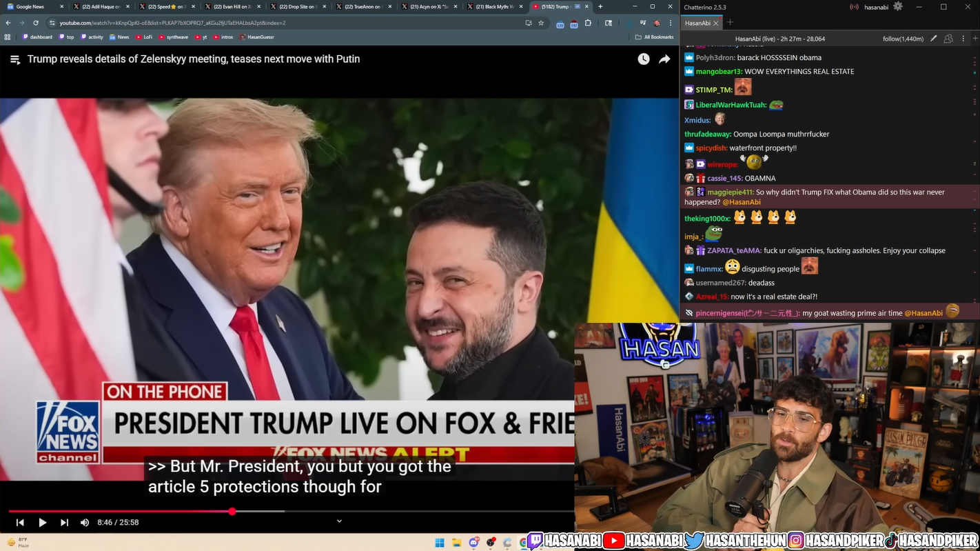Open the weather widget showing Haze
The width and height of the screenshot is (980, 551).
click(x=17, y=543)
